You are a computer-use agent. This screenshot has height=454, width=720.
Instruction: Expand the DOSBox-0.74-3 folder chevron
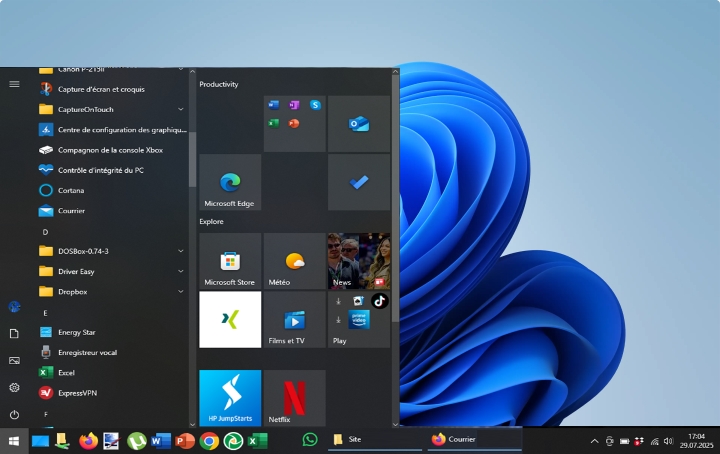click(x=180, y=251)
